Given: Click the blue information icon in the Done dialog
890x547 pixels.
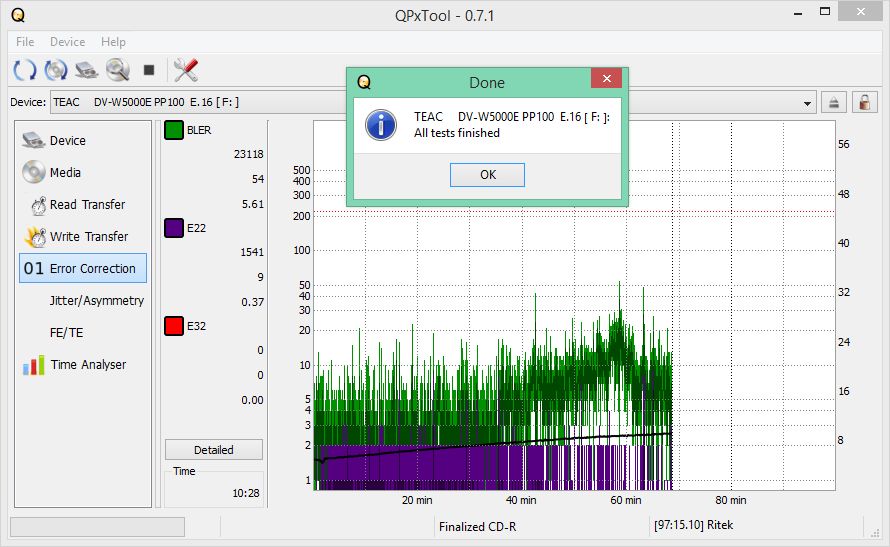Looking at the screenshot, I should (x=381, y=125).
